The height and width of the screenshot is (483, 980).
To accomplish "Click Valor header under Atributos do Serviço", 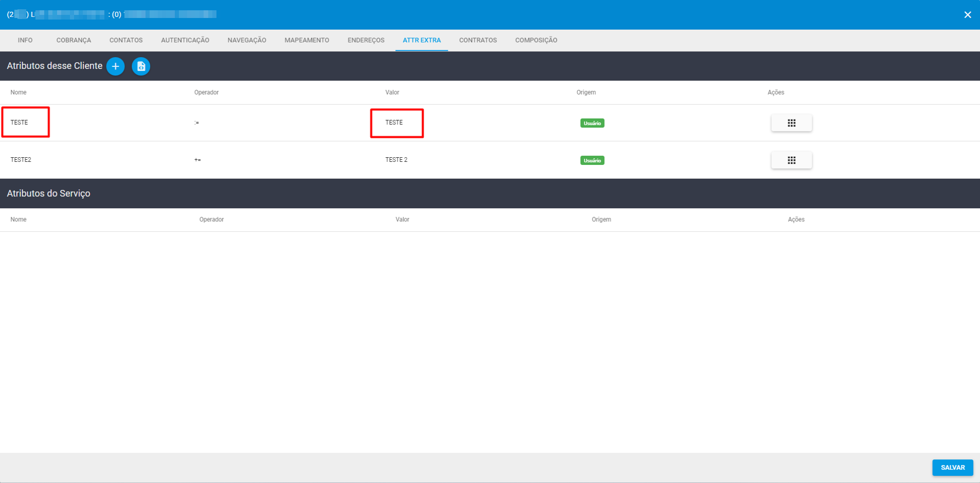I will [x=403, y=219].
